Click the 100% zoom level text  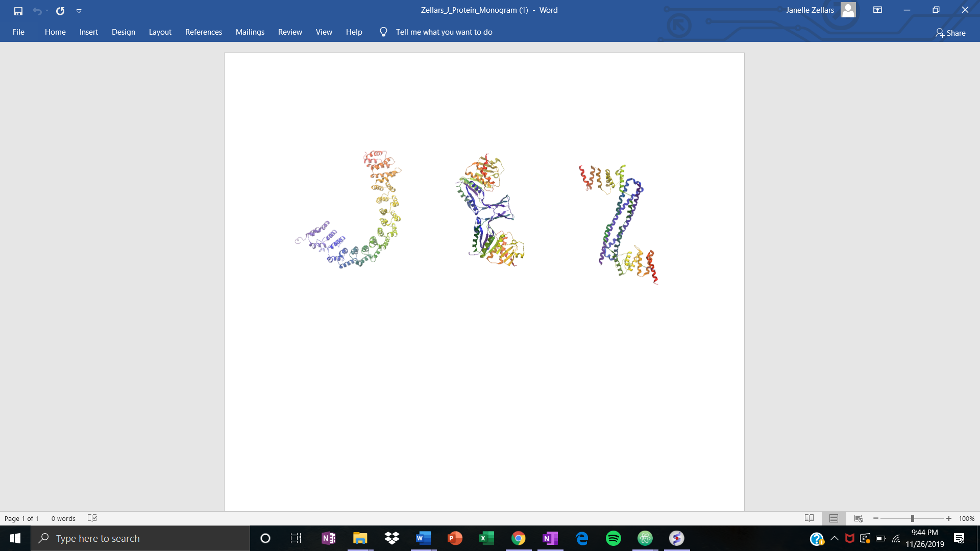coord(967,518)
